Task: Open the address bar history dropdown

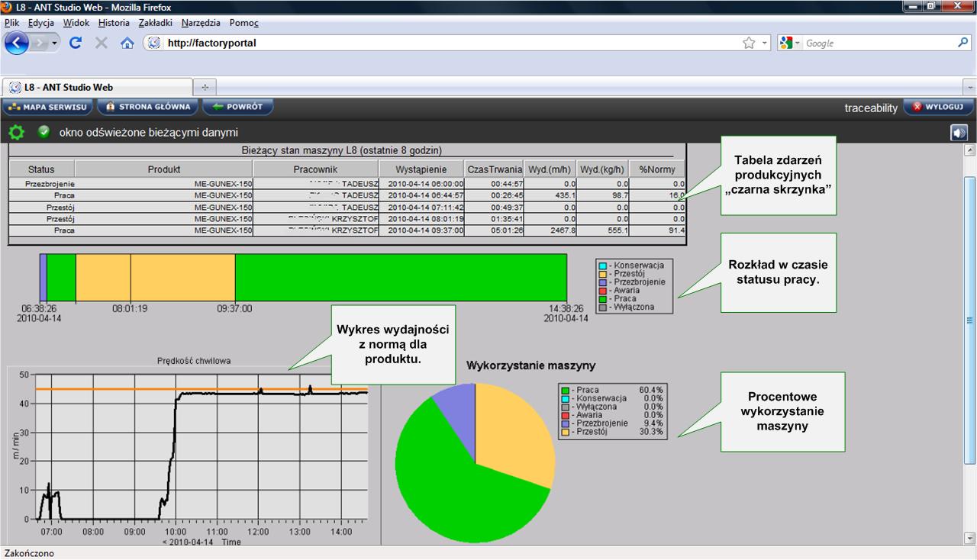Action: [x=765, y=43]
